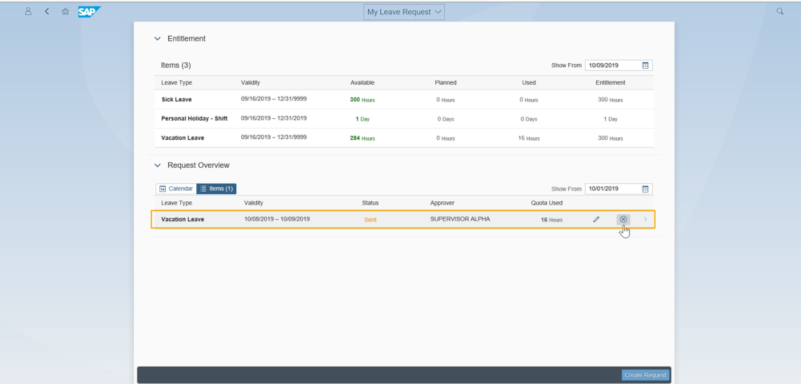
Task: Go back with the left arrow icon
Action: [46, 11]
